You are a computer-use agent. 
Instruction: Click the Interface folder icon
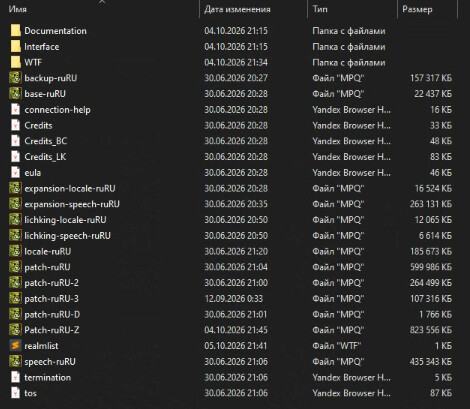[15, 47]
